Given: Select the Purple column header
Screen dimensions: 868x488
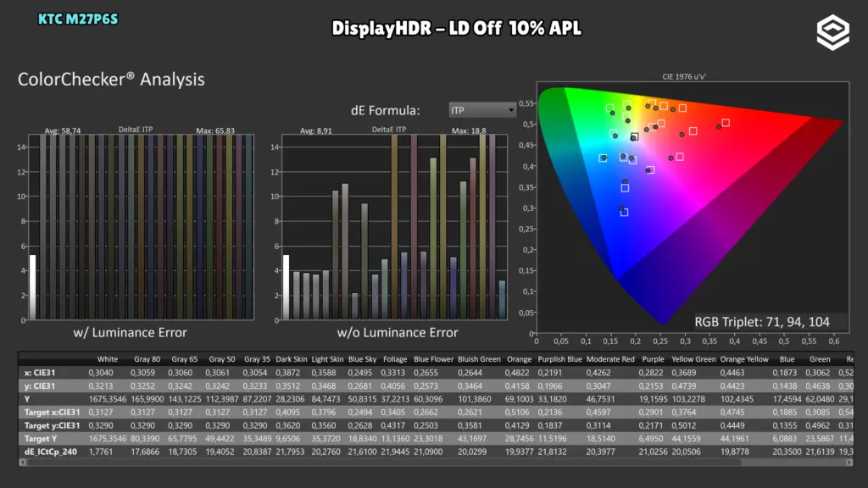Looking at the screenshot, I should tap(653, 359).
